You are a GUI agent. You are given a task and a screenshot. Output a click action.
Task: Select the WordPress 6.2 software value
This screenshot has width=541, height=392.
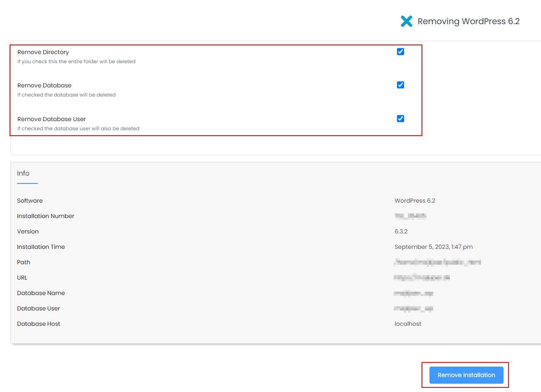pyautogui.click(x=415, y=201)
